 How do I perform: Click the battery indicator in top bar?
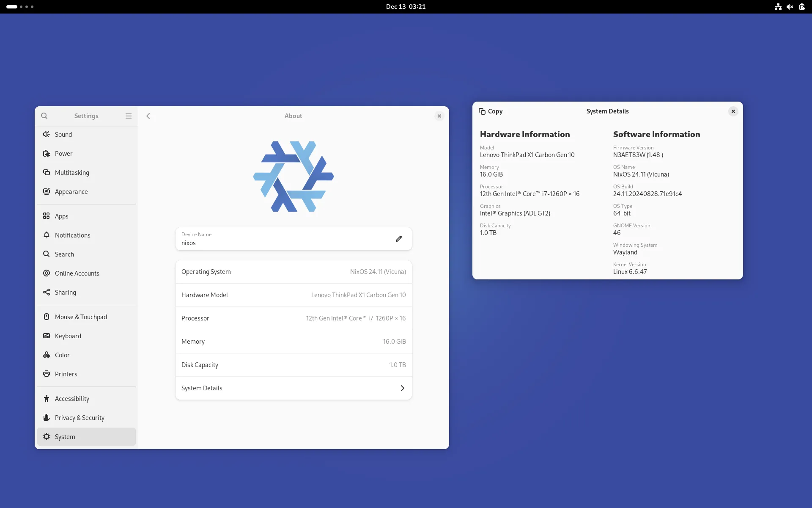point(802,7)
